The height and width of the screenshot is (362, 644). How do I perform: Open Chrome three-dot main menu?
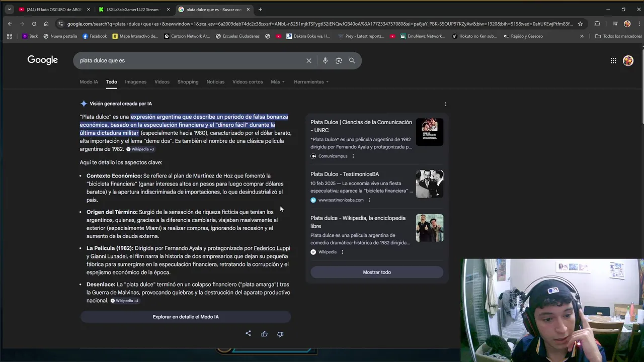(638, 24)
